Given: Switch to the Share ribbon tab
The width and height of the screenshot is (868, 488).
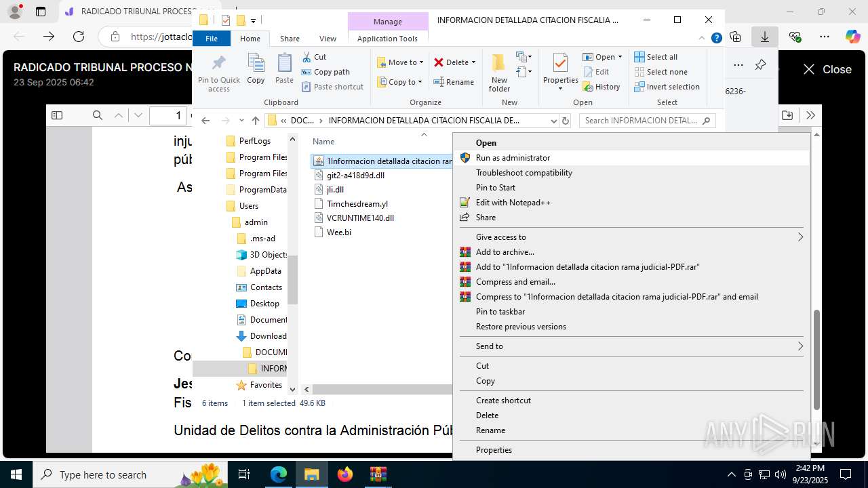Looking at the screenshot, I should [x=290, y=39].
